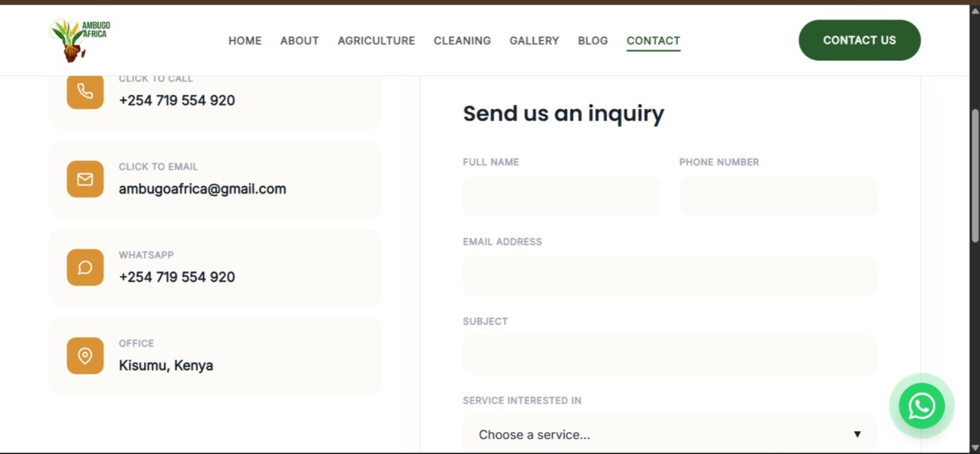This screenshot has width=980, height=454.
Task: Click the Ambugo Africa logo
Action: (80, 40)
